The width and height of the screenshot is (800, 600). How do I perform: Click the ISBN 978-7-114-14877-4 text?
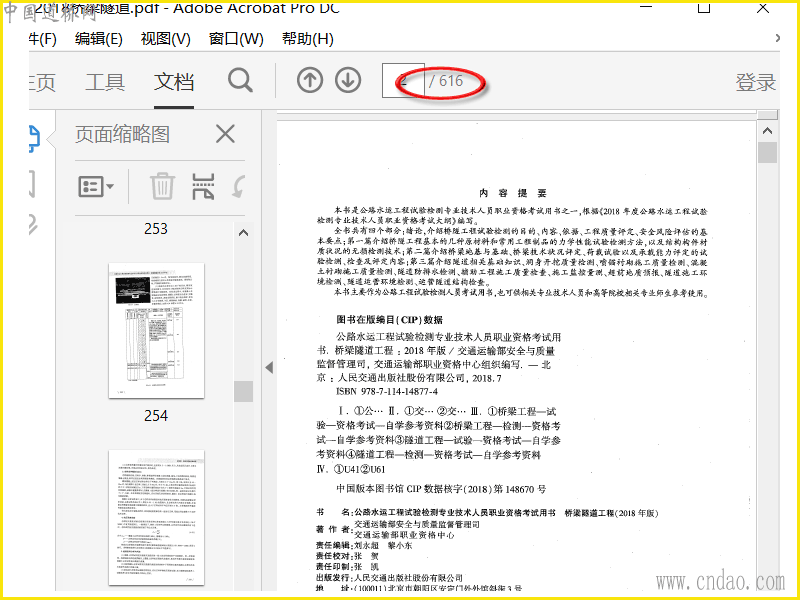[387, 392]
